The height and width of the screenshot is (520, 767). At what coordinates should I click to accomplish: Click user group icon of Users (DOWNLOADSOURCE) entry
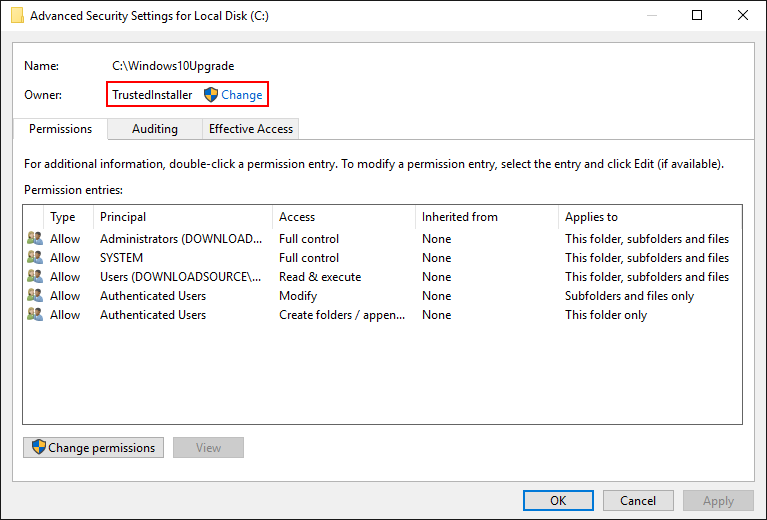(35, 277)
